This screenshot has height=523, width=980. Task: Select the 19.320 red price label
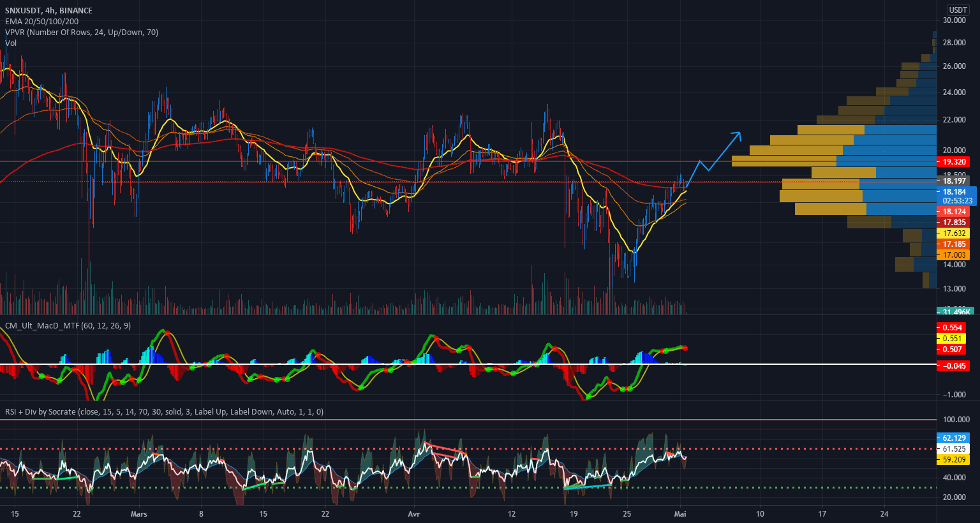[953, 162]
